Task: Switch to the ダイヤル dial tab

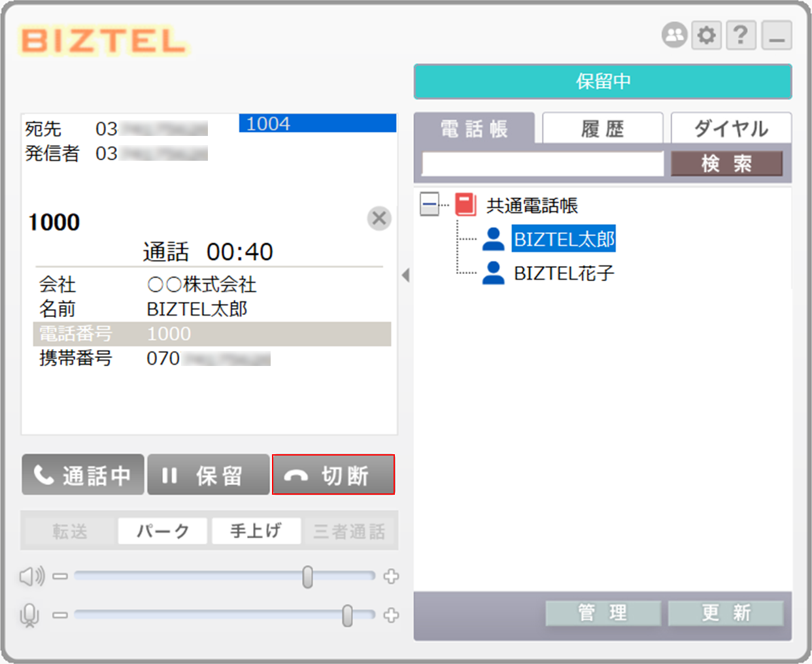Action: coord(730,128)
